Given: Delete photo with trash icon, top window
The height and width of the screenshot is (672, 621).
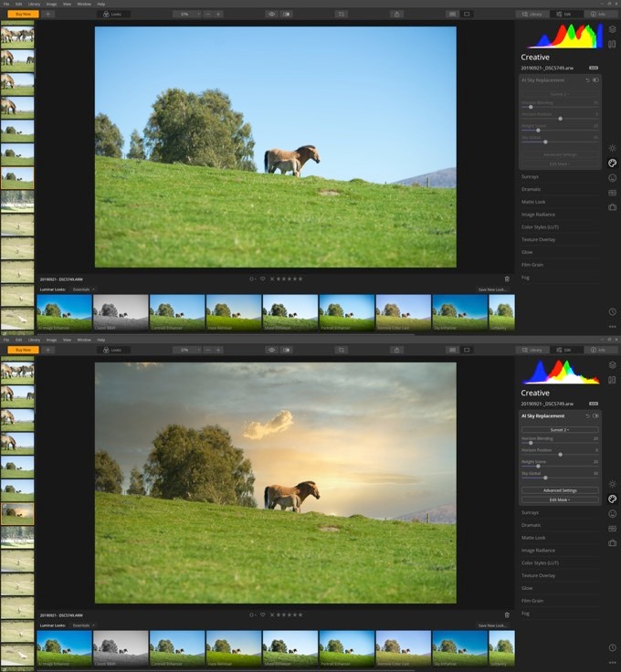Looking at the screenshot, I should click(x=507, y=279).
